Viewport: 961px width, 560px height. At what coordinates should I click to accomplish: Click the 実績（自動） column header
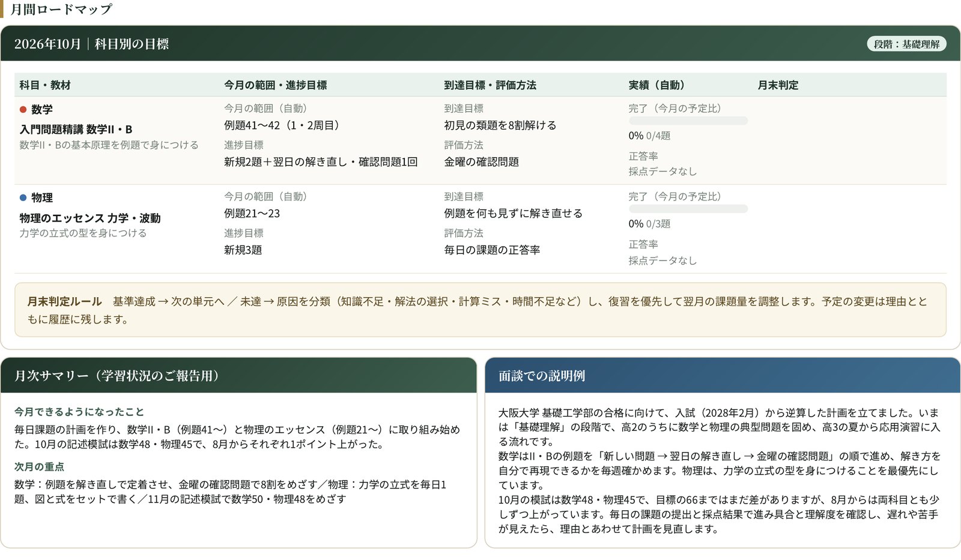click(656, 85)
